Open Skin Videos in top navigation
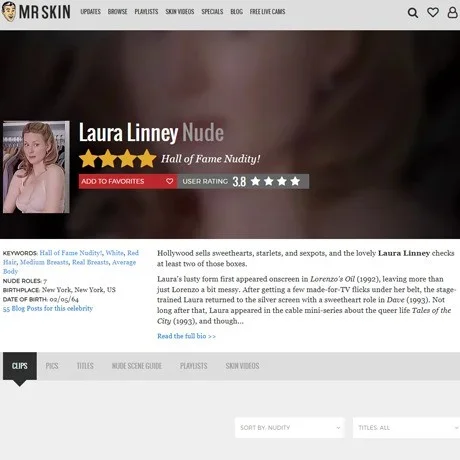Image resolution: width=460 pixels, height=460 pixels. (x=180, y=12)
